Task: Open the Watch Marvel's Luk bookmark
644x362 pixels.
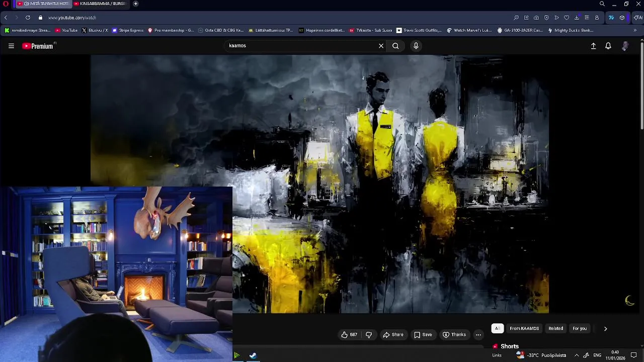Action: (469, 30)
